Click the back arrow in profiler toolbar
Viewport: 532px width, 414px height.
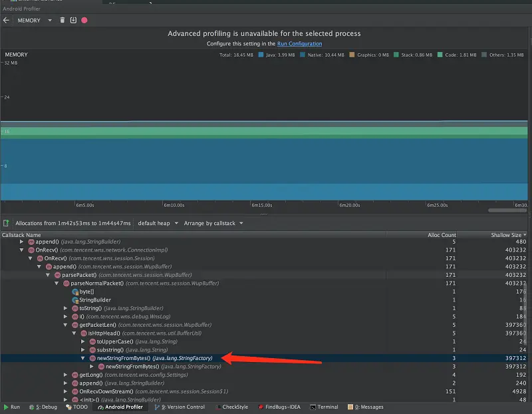tap(6, 21)
